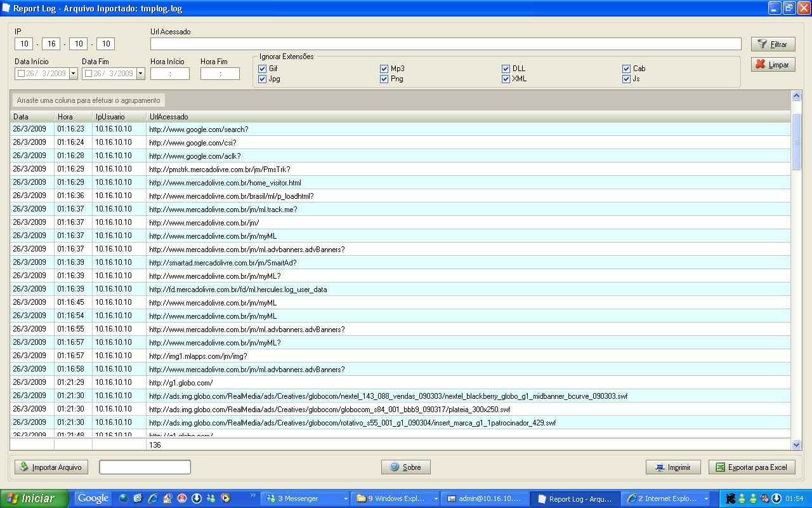
Task: Focus the text box beside Importar Arquivo
Action: click(145, 467)
